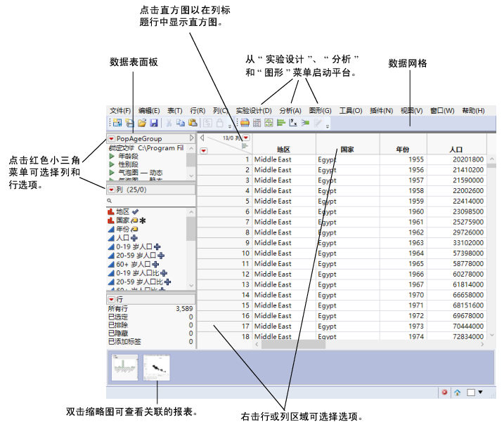
Task: Open the red triangle next to 13/0 列
Action: [246, 138]
